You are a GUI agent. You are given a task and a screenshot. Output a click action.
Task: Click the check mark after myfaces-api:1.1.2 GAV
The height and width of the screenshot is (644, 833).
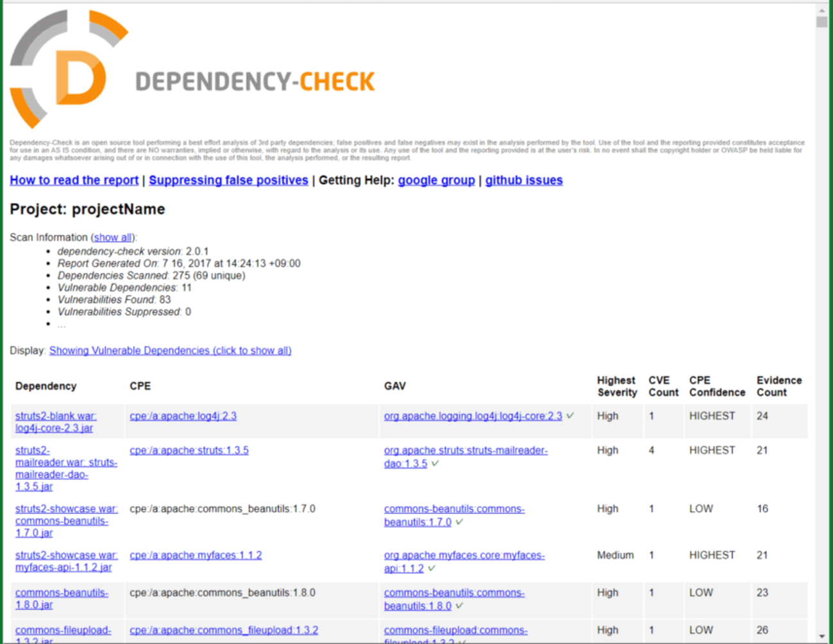432,568
